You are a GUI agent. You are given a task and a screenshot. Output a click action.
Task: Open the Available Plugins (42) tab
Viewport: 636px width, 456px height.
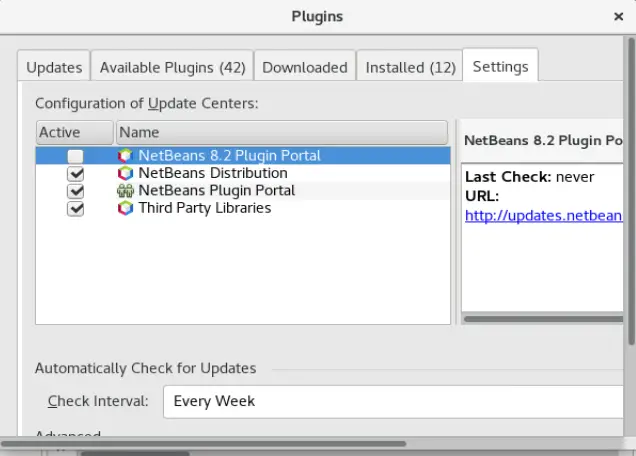pyautogui.click(x=173, y=67)
